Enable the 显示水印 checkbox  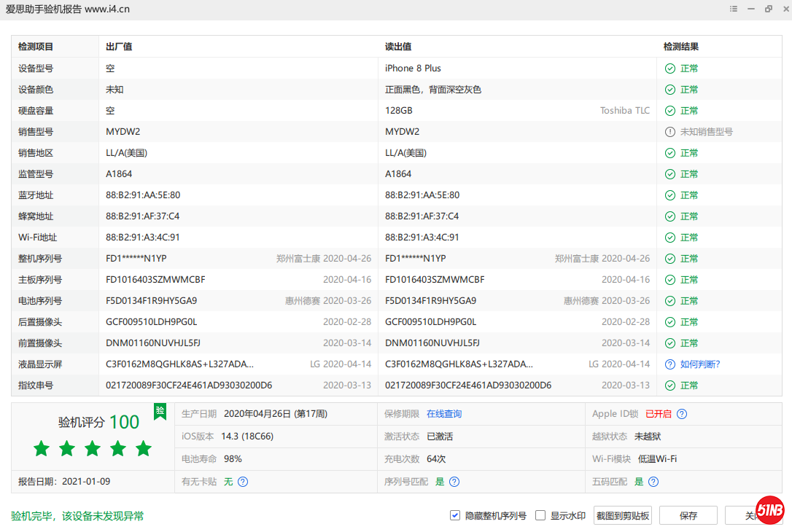pyautogui.click(x=540, y=515)
